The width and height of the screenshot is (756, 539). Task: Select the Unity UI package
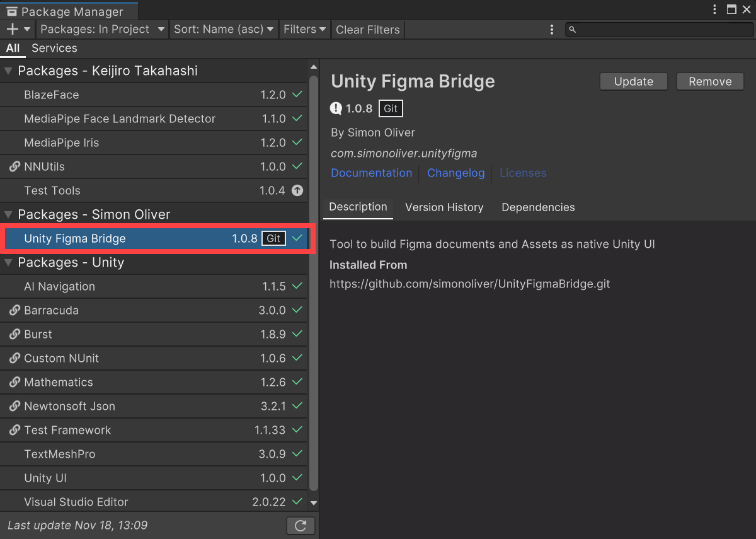click(x=154, y=478)
